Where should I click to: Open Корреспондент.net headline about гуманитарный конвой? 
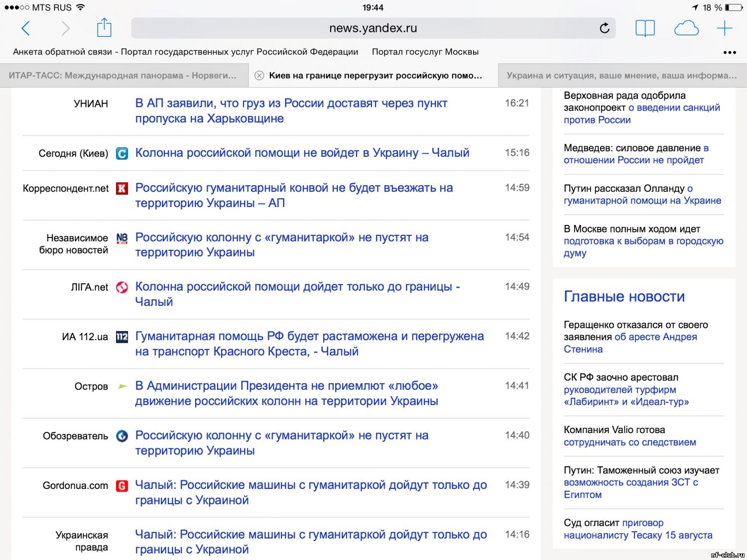click(x=294, y=195)
